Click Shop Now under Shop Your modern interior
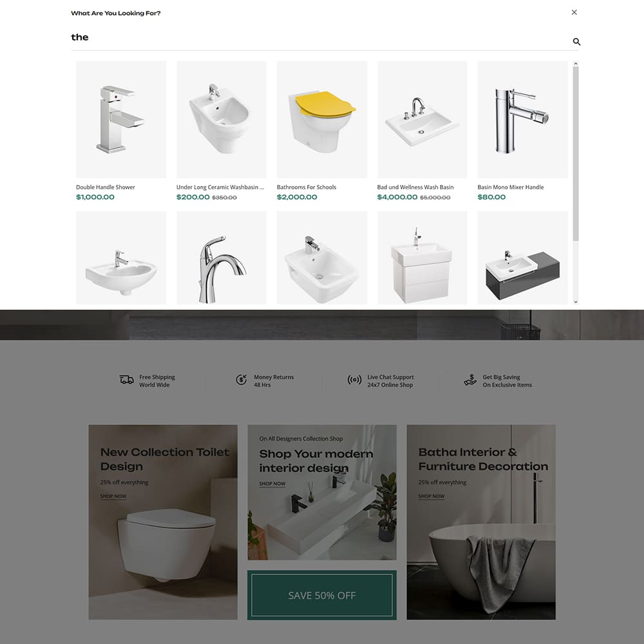The height and width of the screenshot is (644, 644). coord(272,484)
